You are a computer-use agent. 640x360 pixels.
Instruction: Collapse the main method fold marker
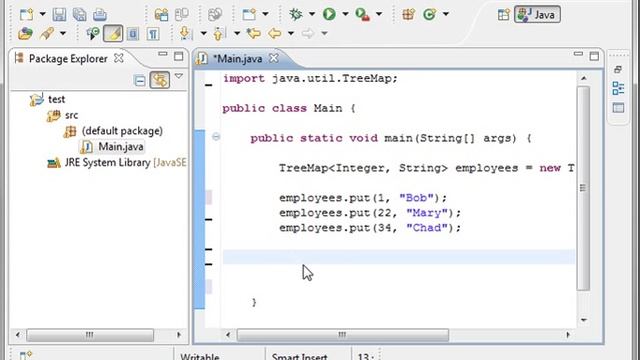(216, 138)
